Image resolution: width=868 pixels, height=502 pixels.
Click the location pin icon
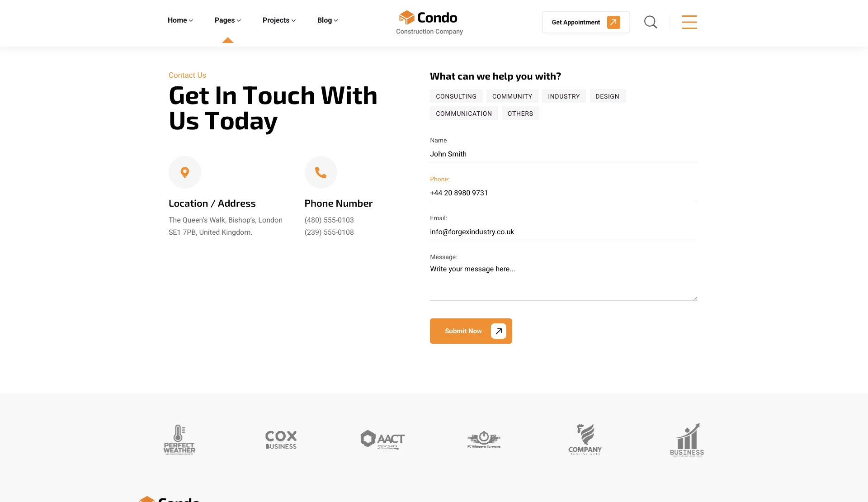click(184, 172)
